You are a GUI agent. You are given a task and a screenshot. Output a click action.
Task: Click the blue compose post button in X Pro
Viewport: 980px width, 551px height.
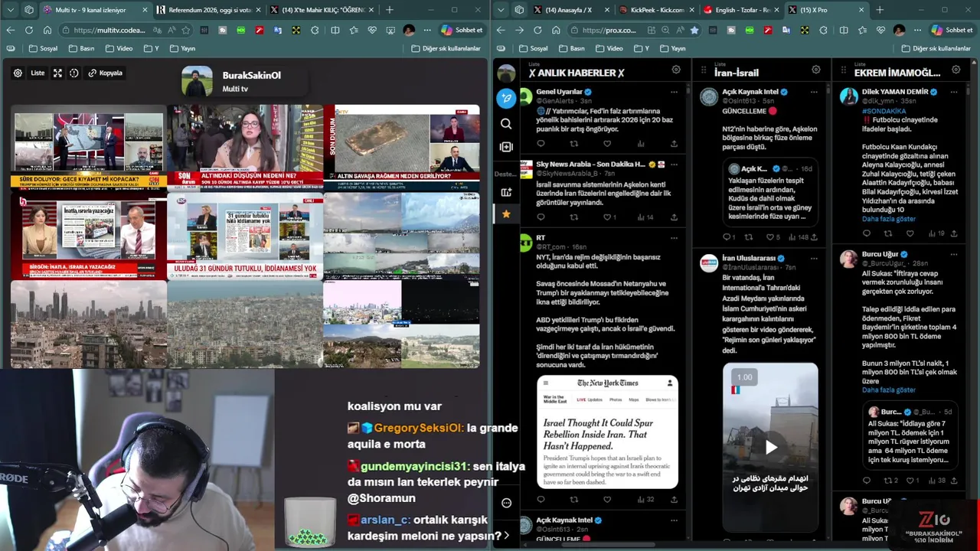(506, 98)
